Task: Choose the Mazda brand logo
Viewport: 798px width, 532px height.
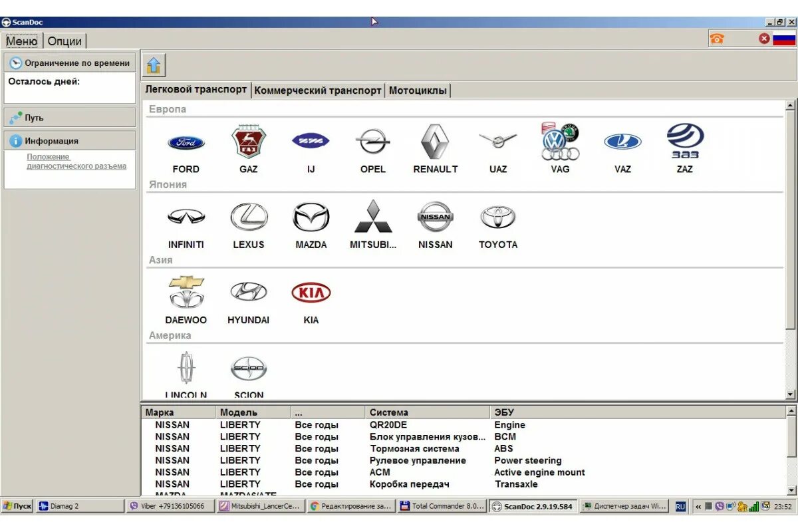Action: click(311, 217)
